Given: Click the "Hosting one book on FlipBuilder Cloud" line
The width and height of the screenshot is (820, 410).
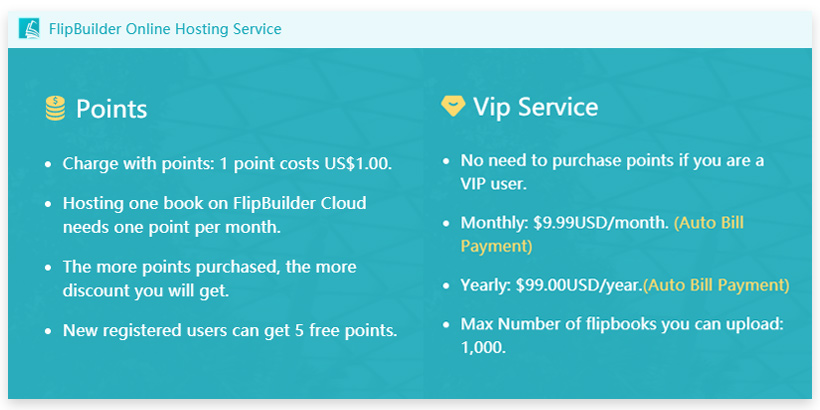Looking at the screenshot, I should tap(214, 203).
